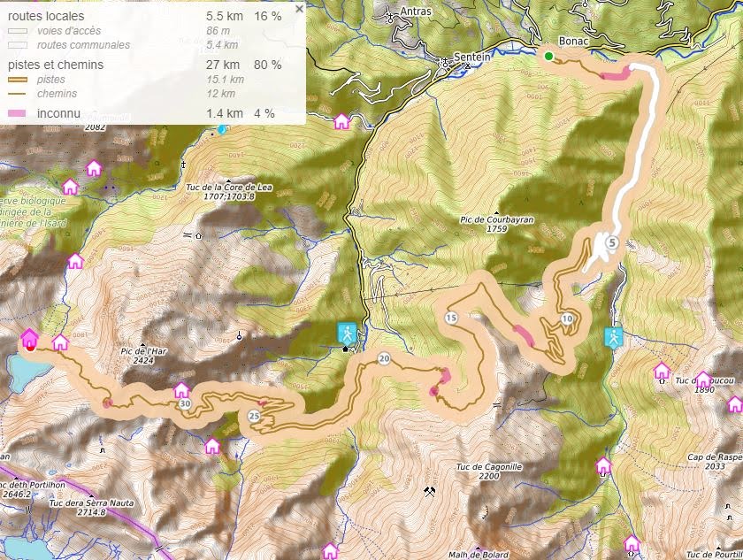Select the routes locales legend row
This screenshot has height=560, width=743.
coord(145,16)
